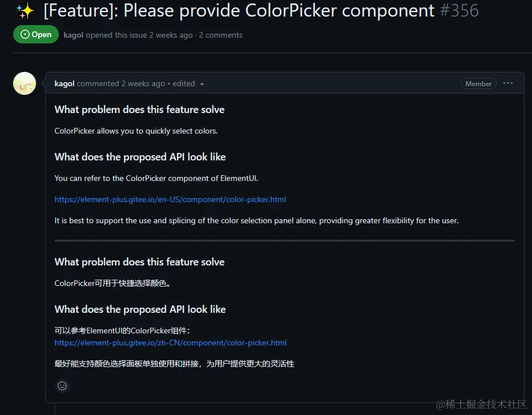The height and width of the screenshot is (415, 532).
Task: Click the horizontal divider between English and Chinese sections
Action: pos(284,241)
